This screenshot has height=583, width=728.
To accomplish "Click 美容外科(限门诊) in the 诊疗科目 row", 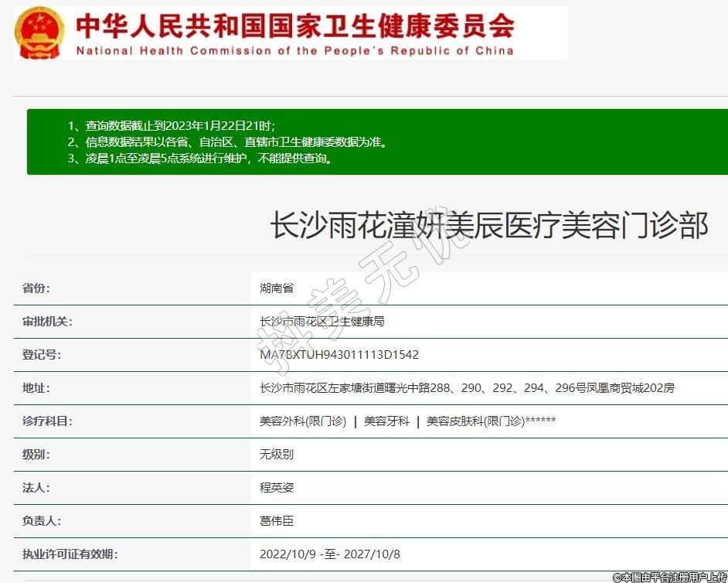I will 303,421.
